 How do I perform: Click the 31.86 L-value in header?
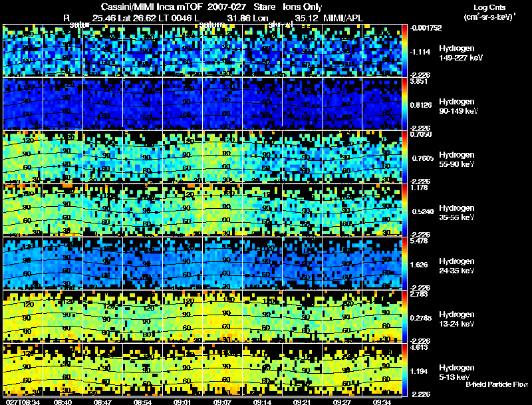(x=239, y=18)
